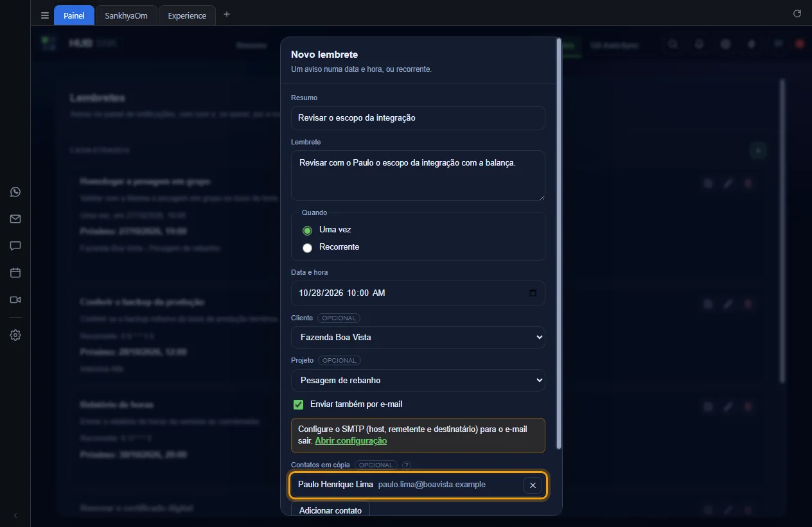The image size is (812, 527).
Task: Click the pencil icon for Homologar a pesagem row
Action: 728,184
